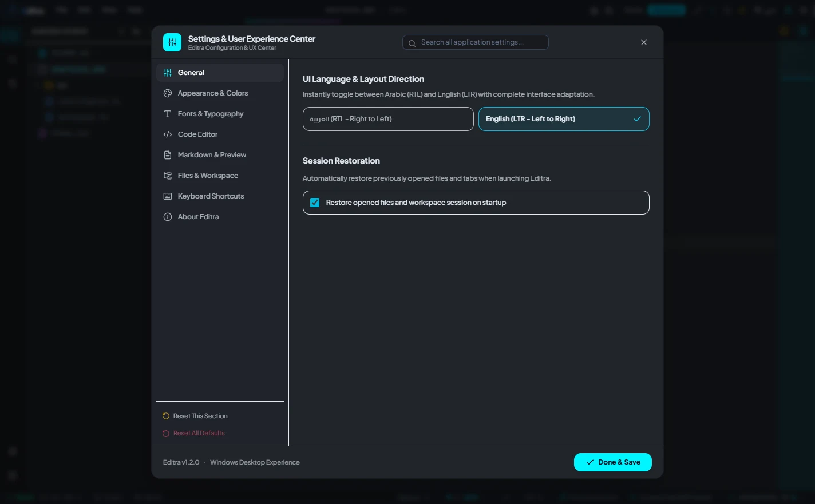Viewport: 815px width, 504px height.
Task: Click the info icon beside About Editra
Action: point(168,217)
